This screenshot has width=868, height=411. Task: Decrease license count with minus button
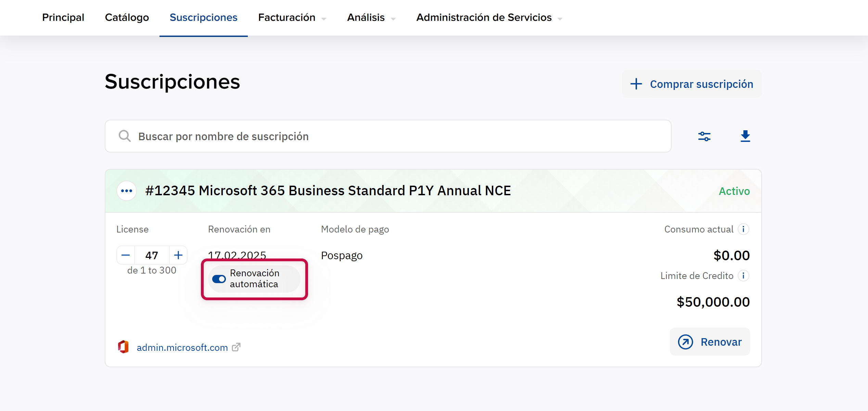126,255
